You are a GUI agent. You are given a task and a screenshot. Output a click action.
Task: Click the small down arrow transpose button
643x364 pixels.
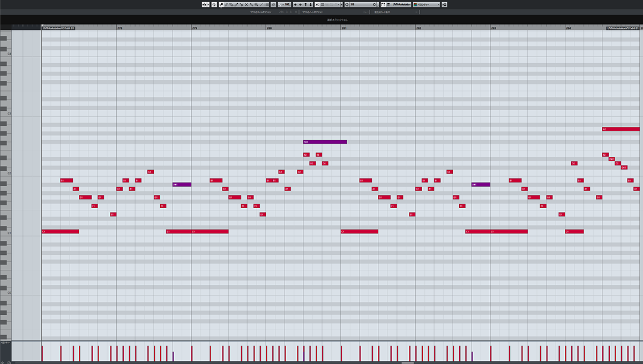click(x=300, y=4)
